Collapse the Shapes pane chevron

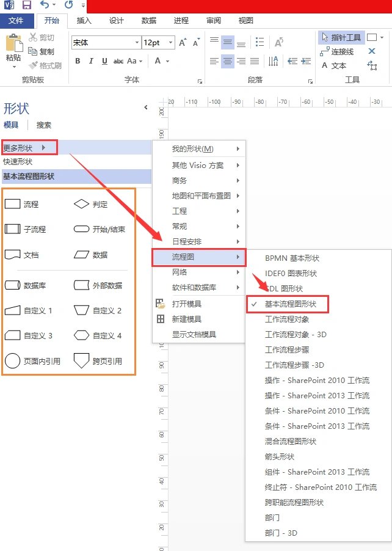(x=146, y=108)
